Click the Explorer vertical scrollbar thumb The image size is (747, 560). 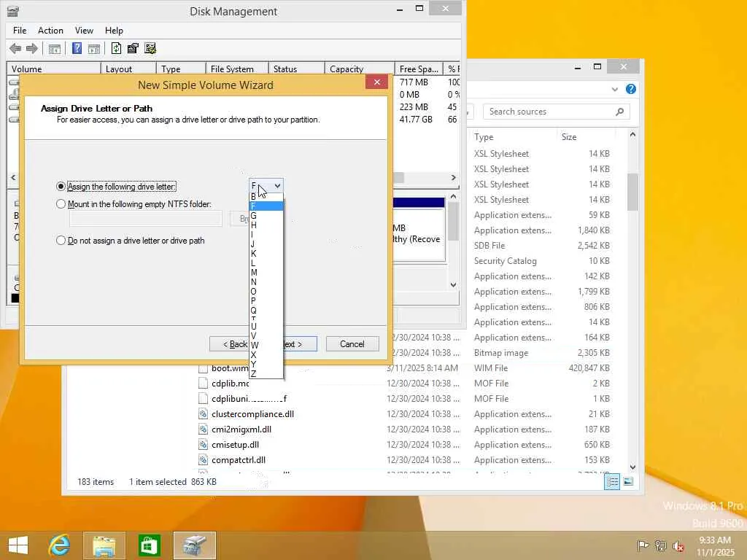point(632,192)
